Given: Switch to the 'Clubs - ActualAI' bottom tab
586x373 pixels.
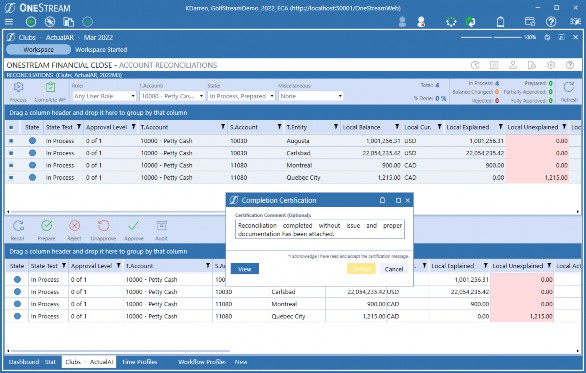Looking at the screenshot, I should [x=89, y=362].
